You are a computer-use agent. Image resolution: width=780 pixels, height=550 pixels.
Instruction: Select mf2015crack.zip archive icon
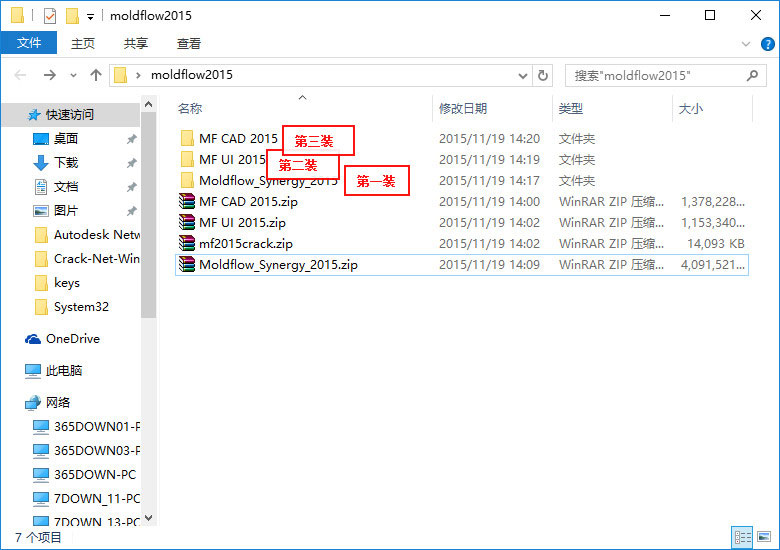pos(187,243)
